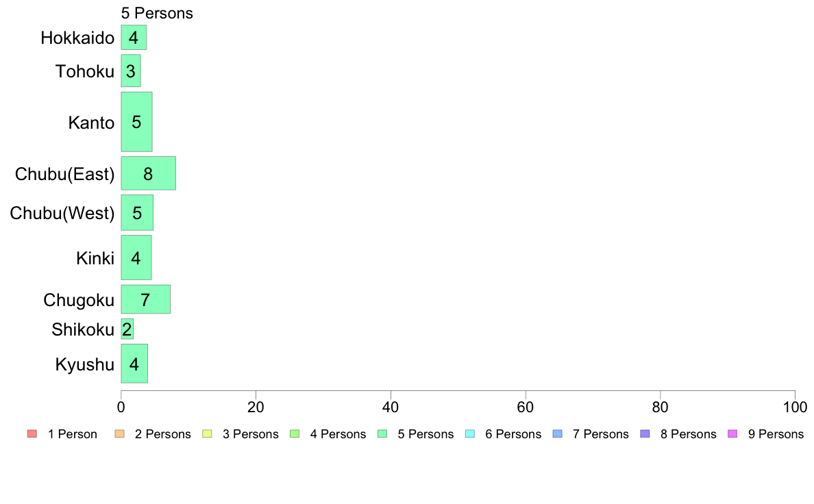Click the Kinki bar showing 4
Screen dimensions: 814x504
136,257
